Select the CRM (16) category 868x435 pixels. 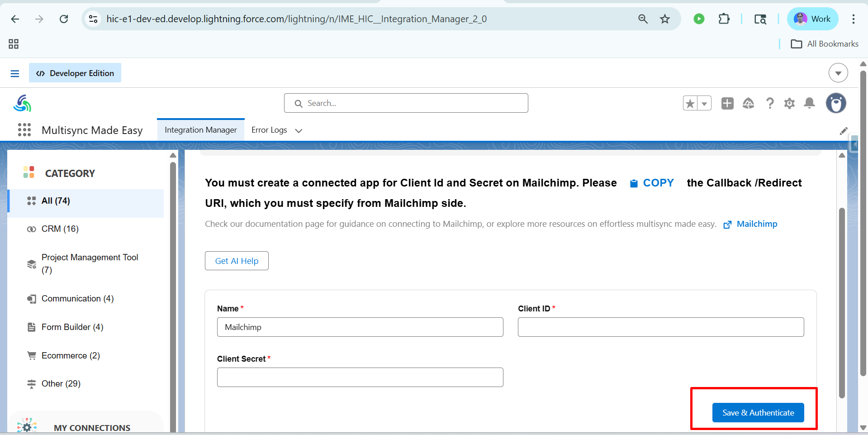pyautogui.click(x=86, y=229)
